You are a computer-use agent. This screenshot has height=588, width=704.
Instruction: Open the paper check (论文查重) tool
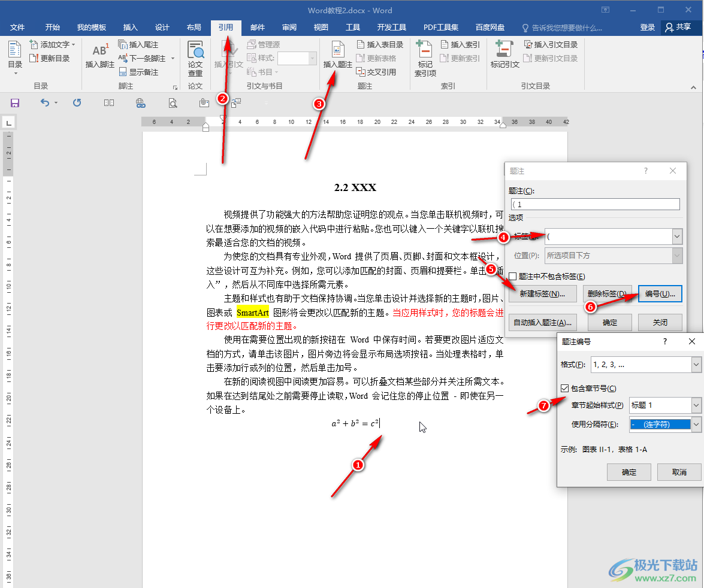[195, 59]
